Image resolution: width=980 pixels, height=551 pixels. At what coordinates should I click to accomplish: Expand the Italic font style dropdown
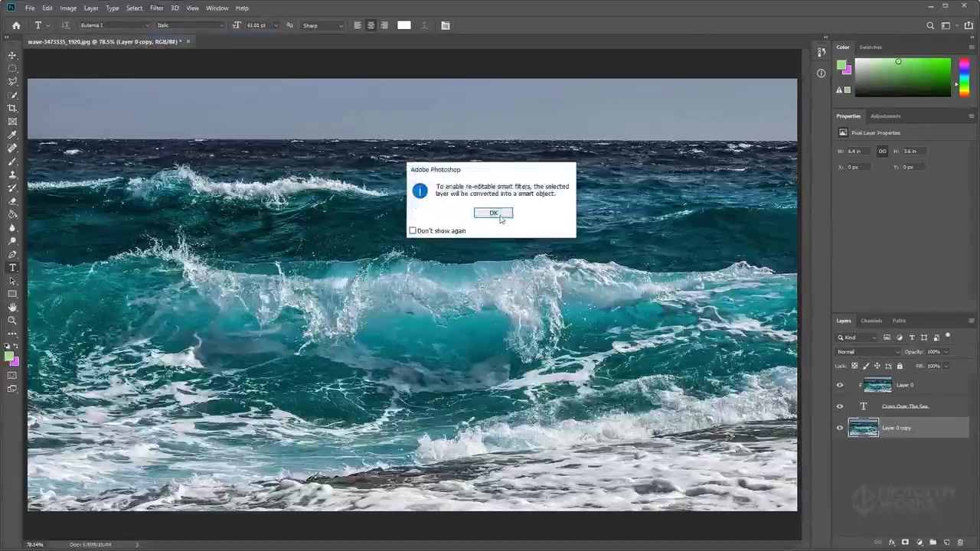click(190, 25)
